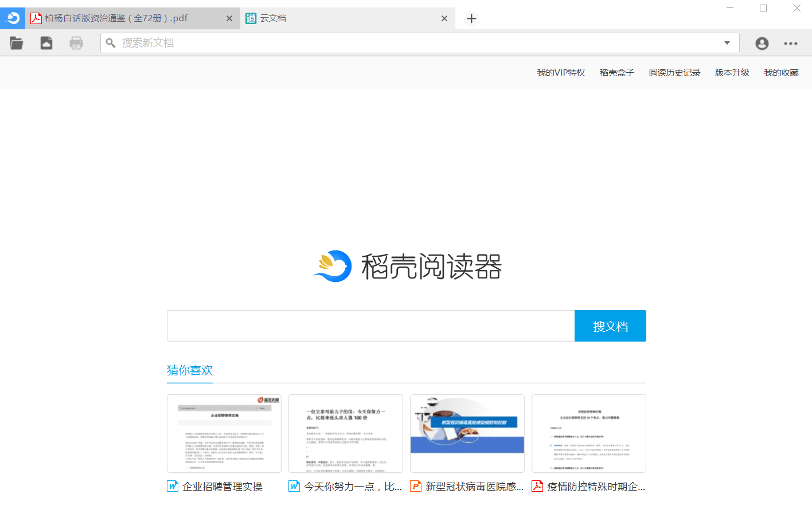812x529 pixels.
Task: Expand the top search bar dropdown arrow
Action: click(x=727, y=43)
